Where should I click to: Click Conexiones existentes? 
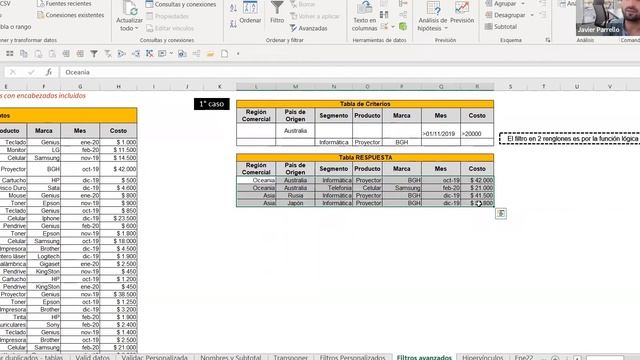70,15
